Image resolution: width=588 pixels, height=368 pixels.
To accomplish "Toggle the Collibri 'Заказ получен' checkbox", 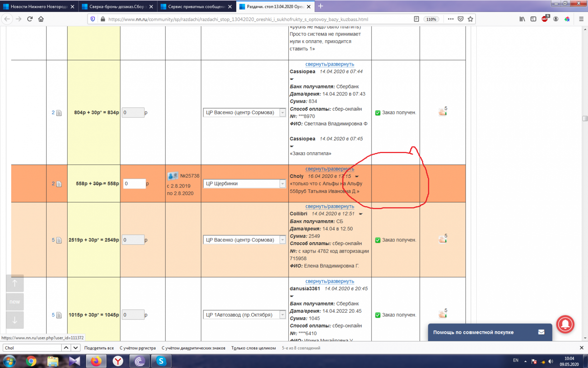I will coord(378,240).
